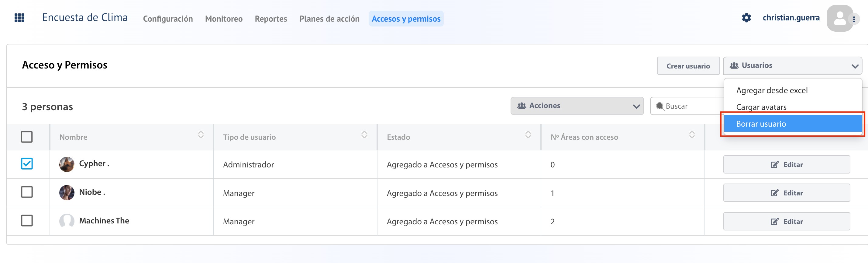
Task: Open Planes de acción tab
Action: click(x=329, y=19)
